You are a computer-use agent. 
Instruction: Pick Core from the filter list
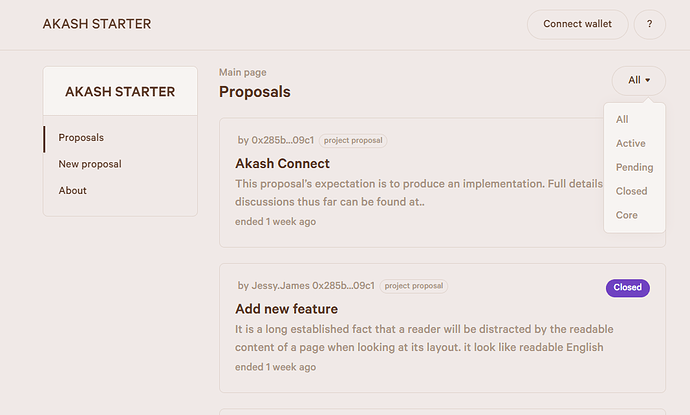[x=626, y=215]
